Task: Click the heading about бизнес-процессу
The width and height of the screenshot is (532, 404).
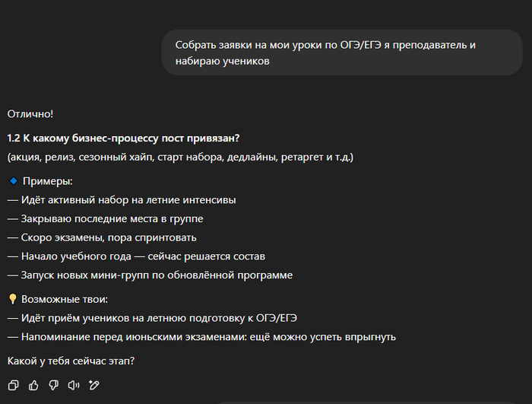Action: [x=123, y=138]
